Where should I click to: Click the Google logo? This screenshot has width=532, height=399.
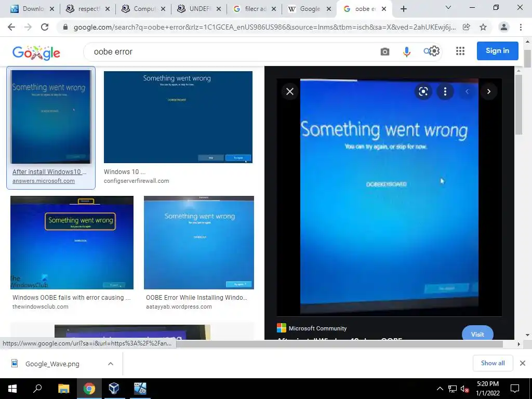click(36, 52)
